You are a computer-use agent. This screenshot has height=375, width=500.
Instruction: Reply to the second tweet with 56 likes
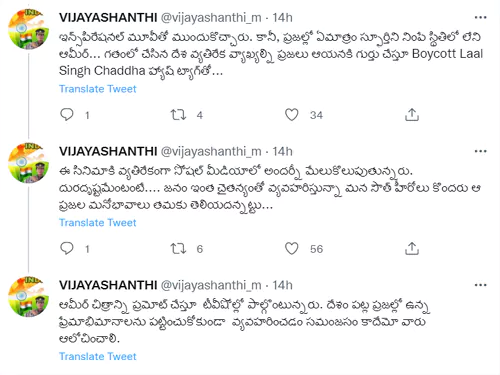point(67,249)
